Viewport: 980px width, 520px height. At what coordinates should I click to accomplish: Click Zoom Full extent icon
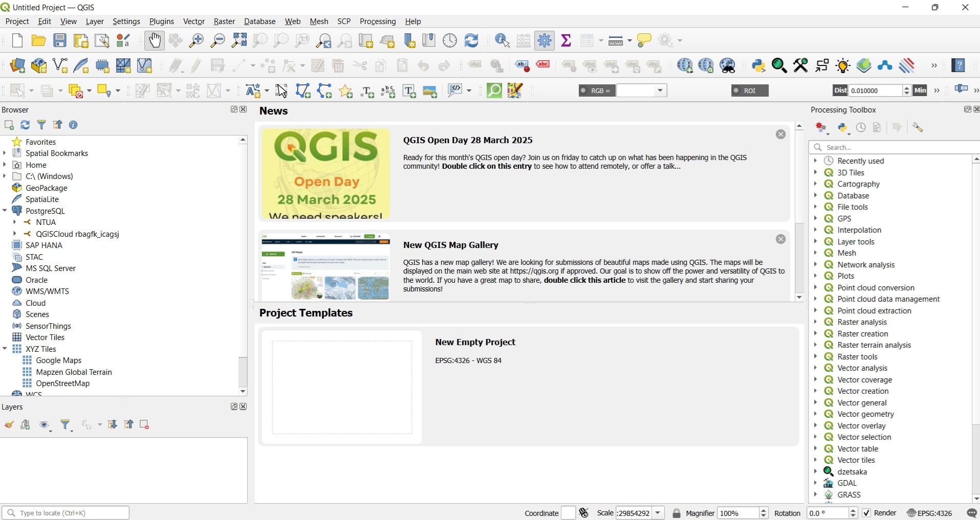[x=239, y=40]
